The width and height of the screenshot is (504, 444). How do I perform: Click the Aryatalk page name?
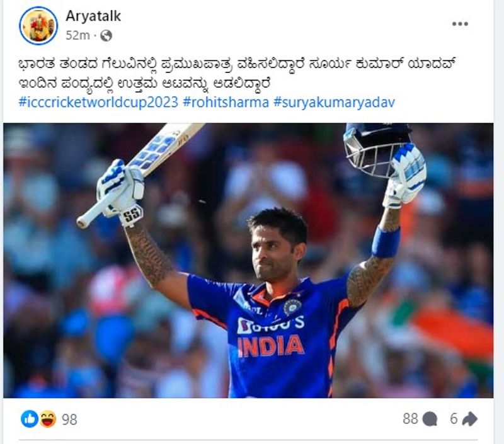[93, 16]
